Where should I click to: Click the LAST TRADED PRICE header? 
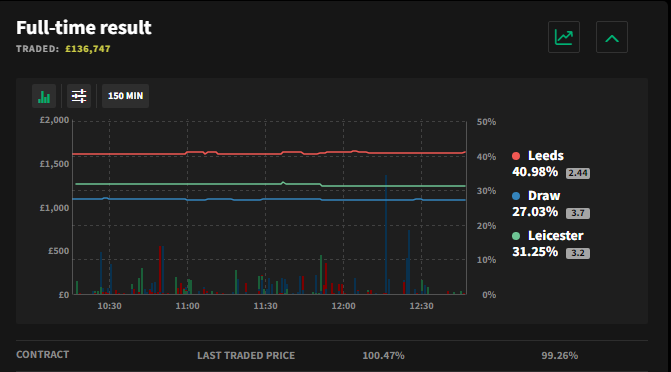[x=246, y=356]
